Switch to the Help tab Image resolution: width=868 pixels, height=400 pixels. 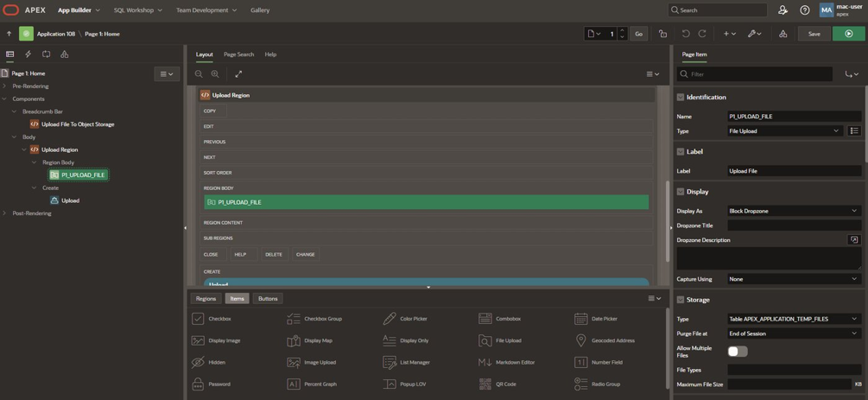click(x=270, y=54)
